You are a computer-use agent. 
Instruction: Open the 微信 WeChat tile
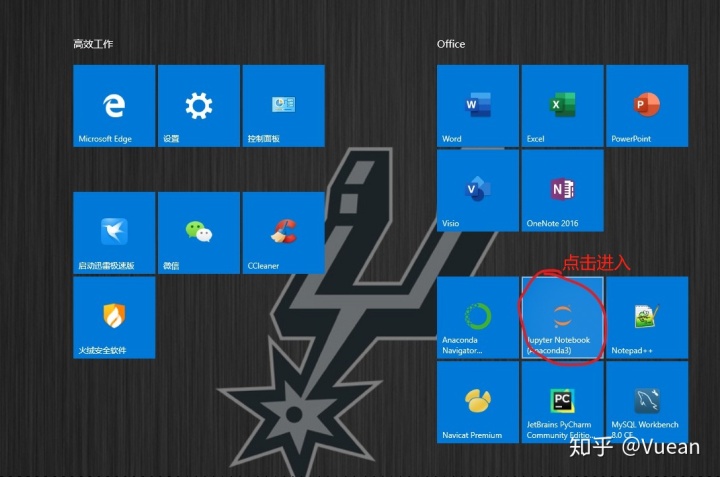(x=199, y=233)
